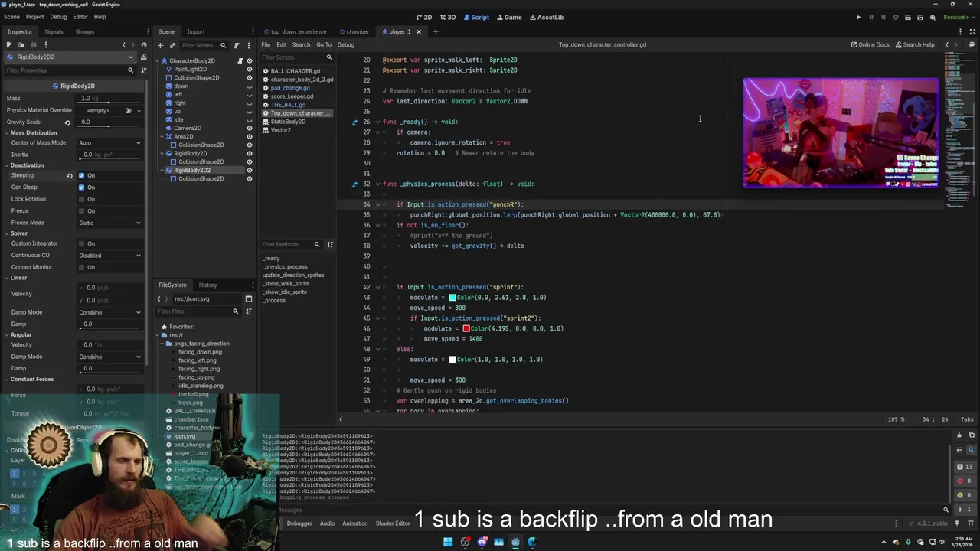Open Inspector property display options
The height and width of the screenshot is (551, 980).
point(142,70)
